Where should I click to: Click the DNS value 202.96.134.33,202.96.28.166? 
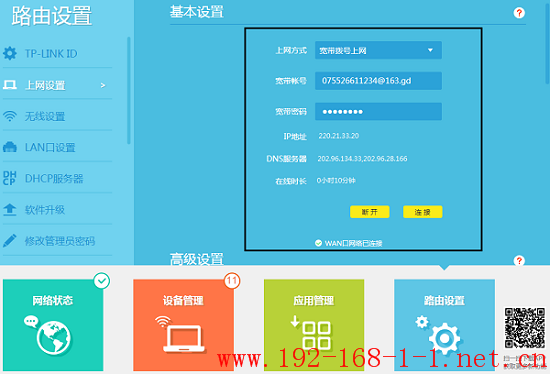[x=362, y=159]
